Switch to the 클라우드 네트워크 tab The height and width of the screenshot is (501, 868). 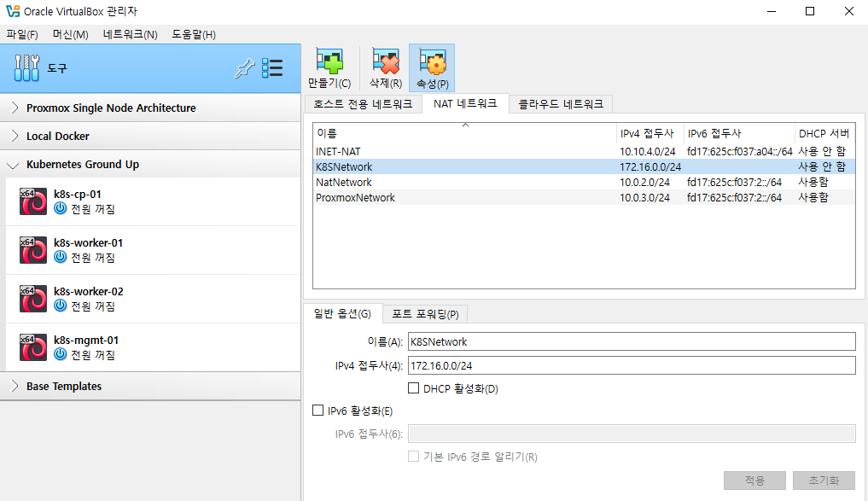[561, 104]
